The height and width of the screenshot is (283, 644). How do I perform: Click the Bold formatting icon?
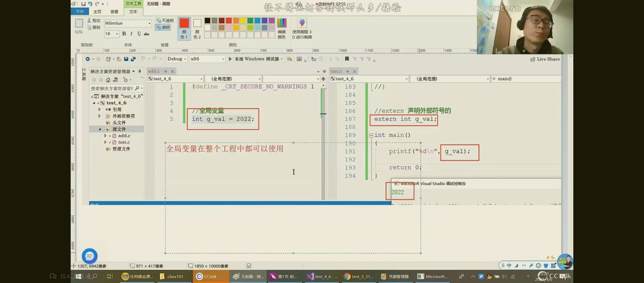pos(124,34)
